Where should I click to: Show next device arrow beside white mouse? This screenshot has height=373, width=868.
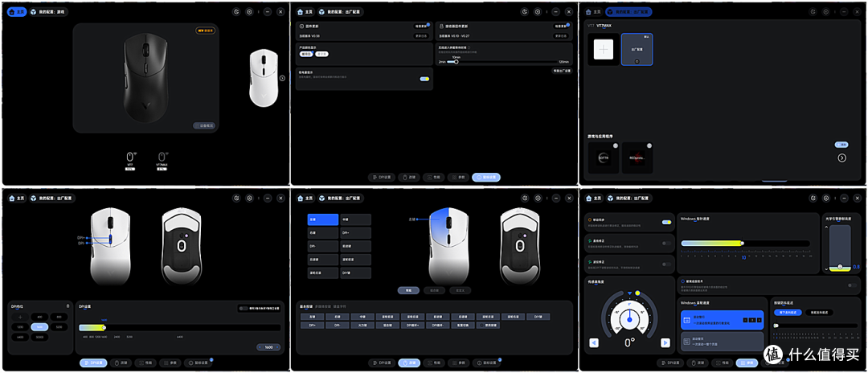(x=282, y=78)
